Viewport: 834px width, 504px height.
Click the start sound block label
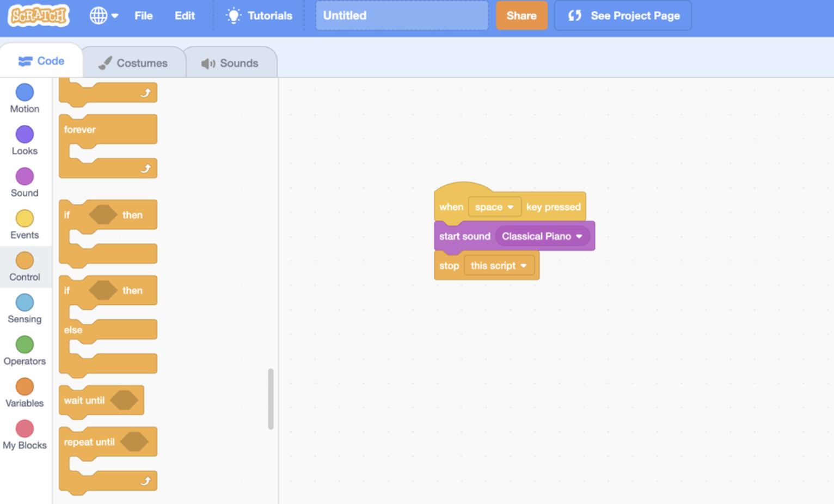pos(464,236)
